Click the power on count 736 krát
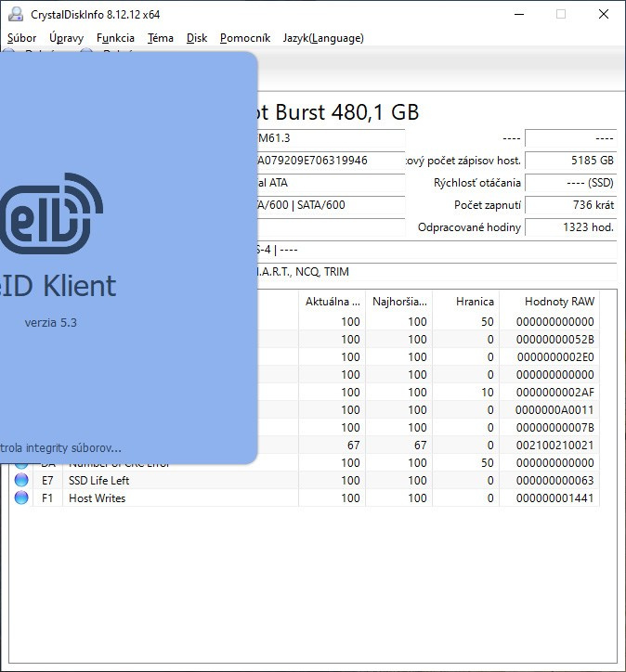Screen dimensions: 626x672 tap(570, 205)
